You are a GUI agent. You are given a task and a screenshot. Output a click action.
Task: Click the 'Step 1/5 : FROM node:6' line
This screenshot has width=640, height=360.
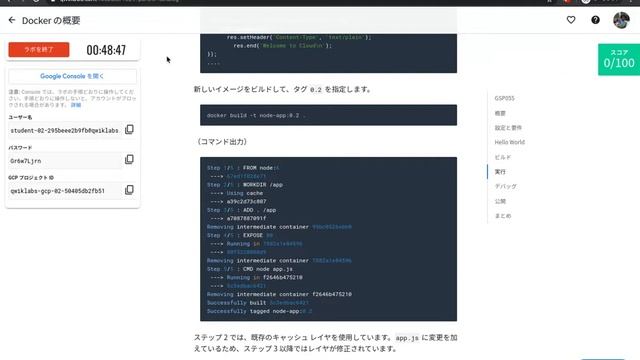coord(243,168)
